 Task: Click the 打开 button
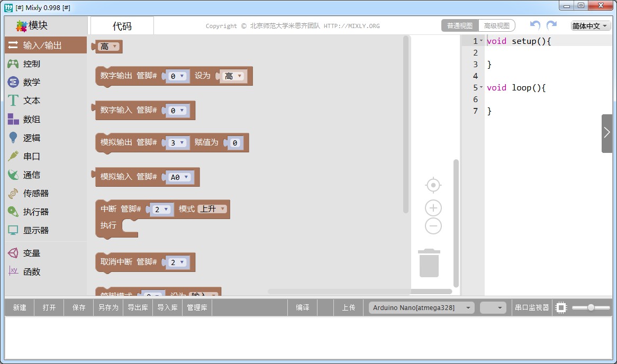(x=49, y=308)
